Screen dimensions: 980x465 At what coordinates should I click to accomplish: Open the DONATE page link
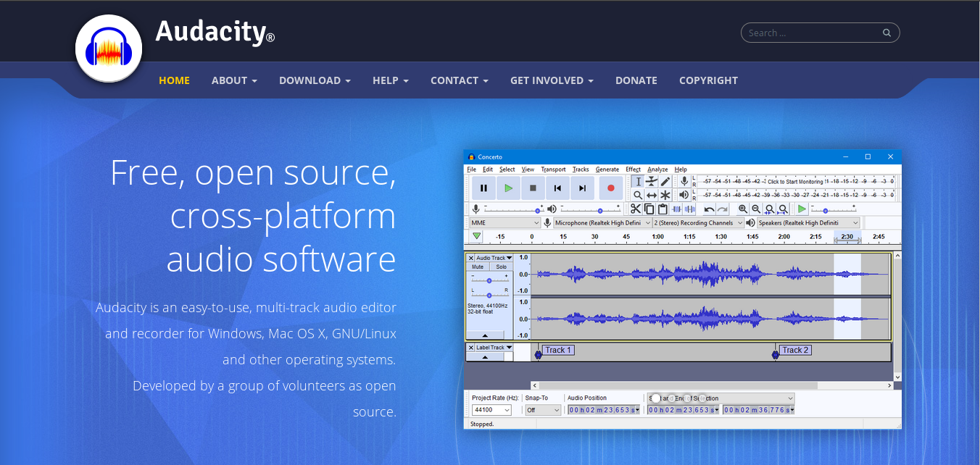(x=636, y=80)
